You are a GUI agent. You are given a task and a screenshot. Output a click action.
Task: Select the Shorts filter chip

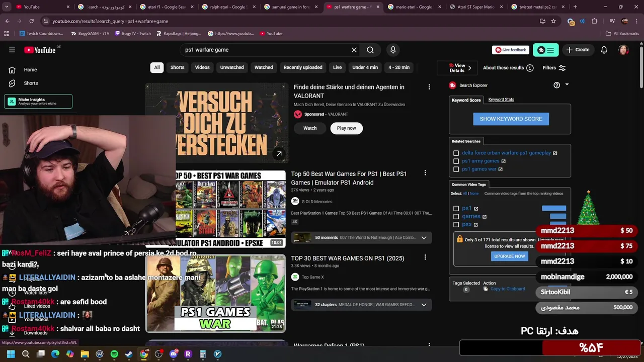[177, 67]
